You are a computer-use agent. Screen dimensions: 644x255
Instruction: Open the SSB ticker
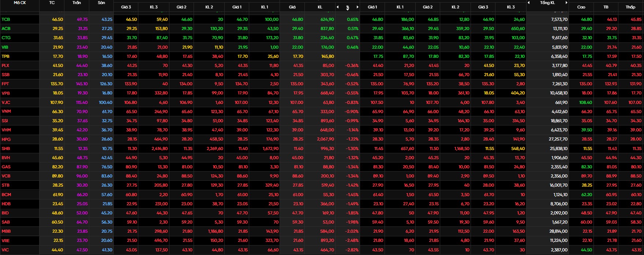5,75
